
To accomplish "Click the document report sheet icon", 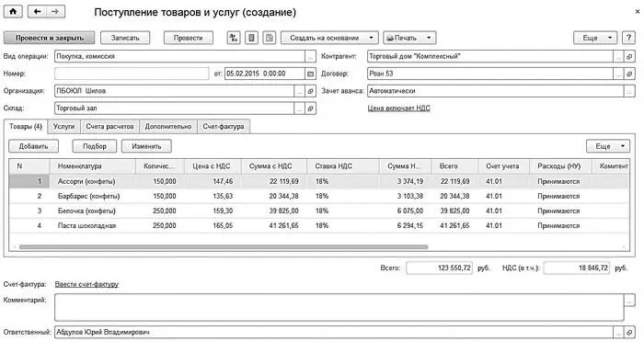I will [270, 38].
